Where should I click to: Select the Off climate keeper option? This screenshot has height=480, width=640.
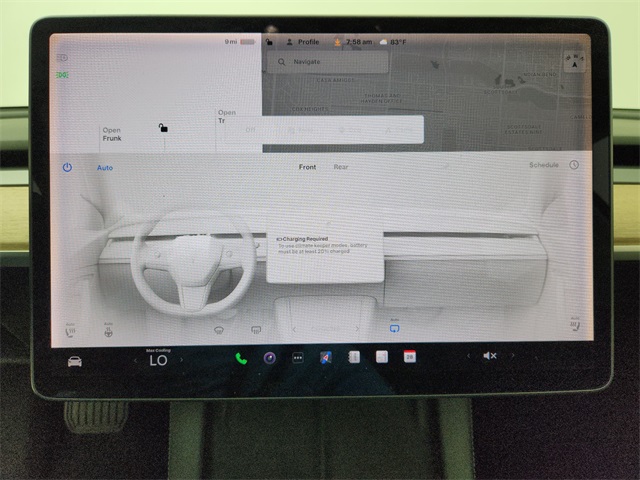point(250,130)
